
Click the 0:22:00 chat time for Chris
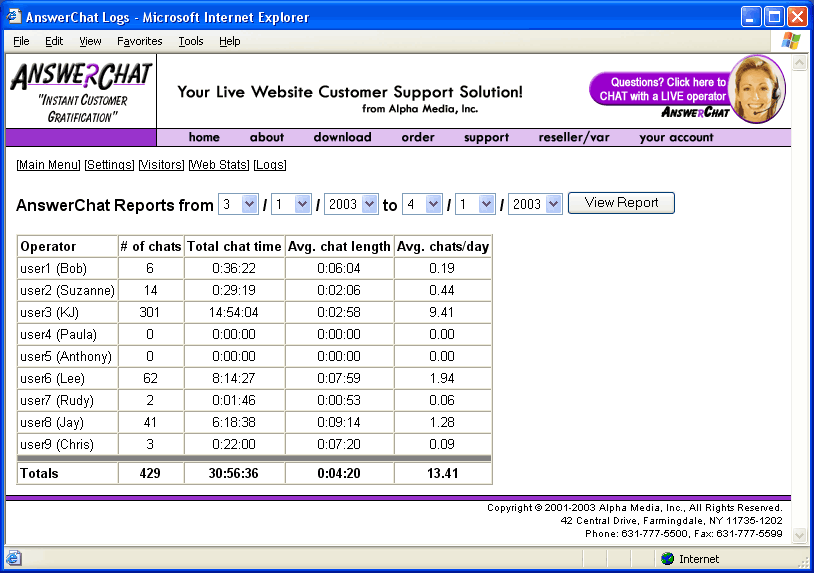234,444
